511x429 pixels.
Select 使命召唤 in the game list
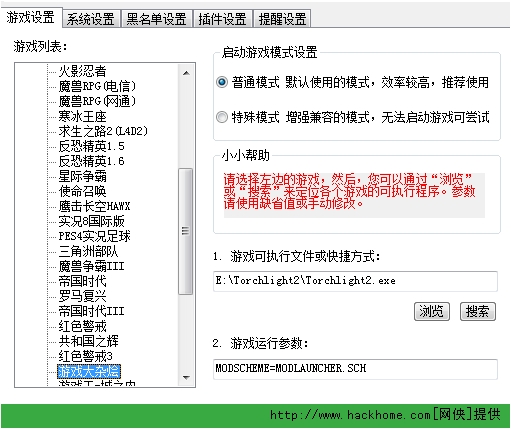[x=82, y=191]
